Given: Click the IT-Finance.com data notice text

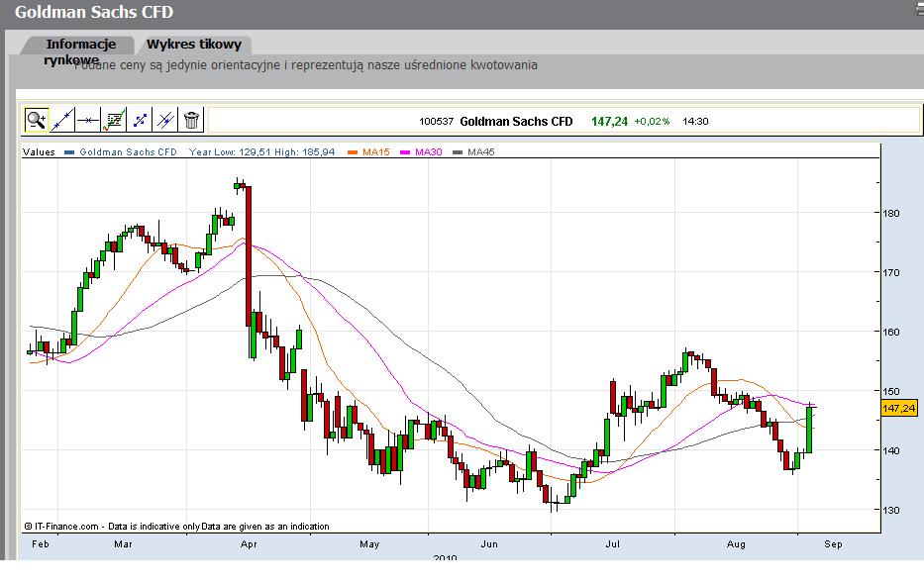Looking at the screenshot, I should click(177, 527).
